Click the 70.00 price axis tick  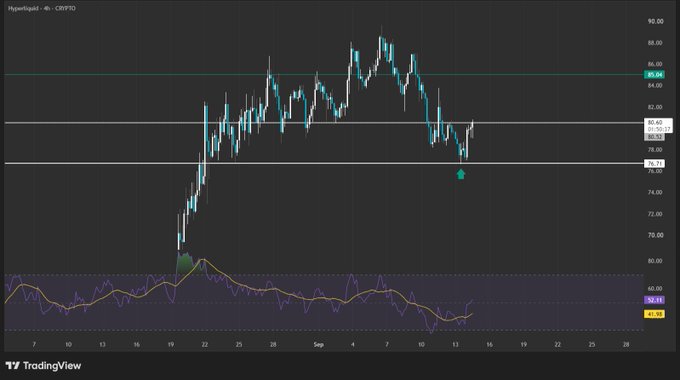pos(655,235)
